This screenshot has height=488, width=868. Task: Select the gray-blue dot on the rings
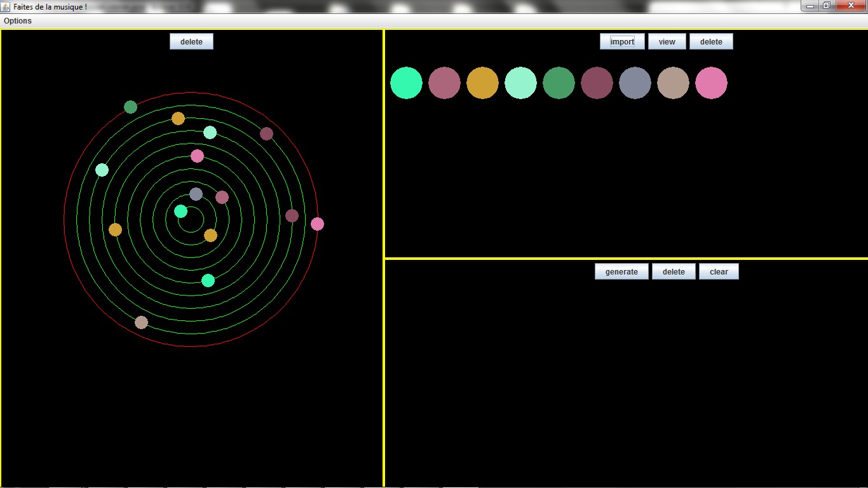point(196,194)
